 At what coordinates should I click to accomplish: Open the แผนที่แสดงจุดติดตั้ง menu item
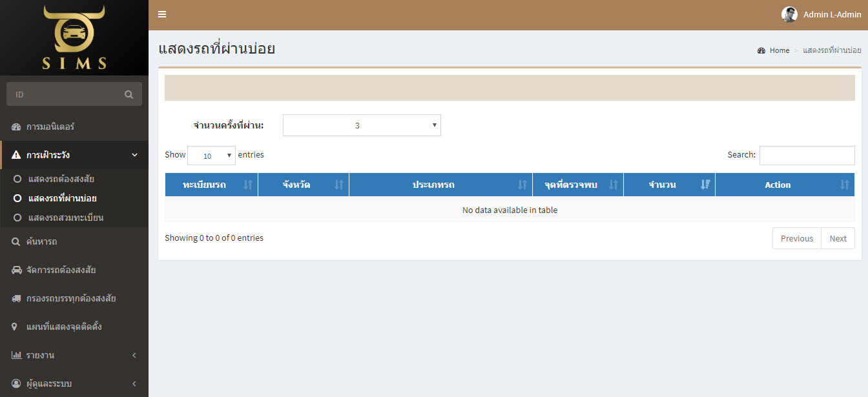[x=74, y=327]
